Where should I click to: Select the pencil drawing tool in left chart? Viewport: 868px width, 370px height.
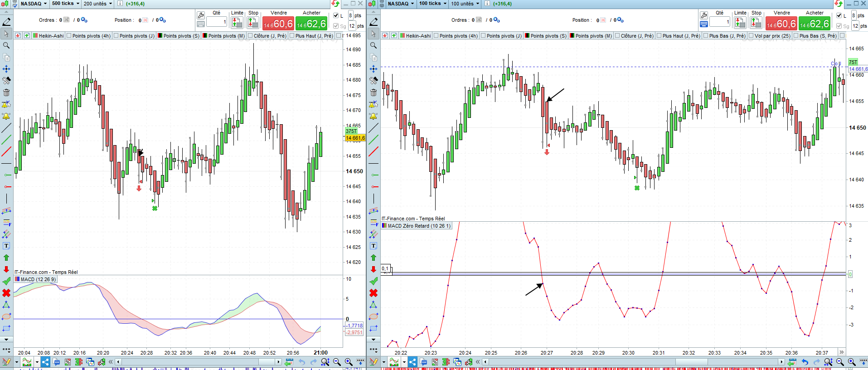(x=6, y=22)
